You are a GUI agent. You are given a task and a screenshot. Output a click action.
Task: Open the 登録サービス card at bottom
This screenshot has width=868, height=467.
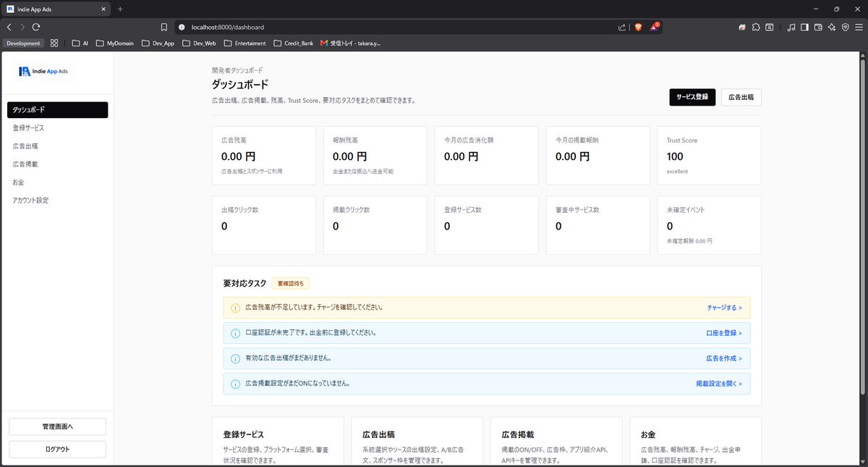278,442
